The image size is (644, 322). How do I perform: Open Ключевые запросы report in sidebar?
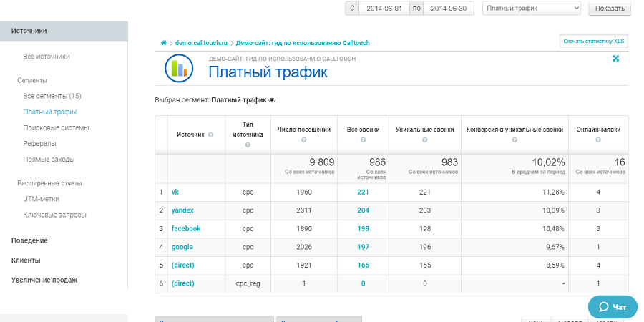click(54, 215)
